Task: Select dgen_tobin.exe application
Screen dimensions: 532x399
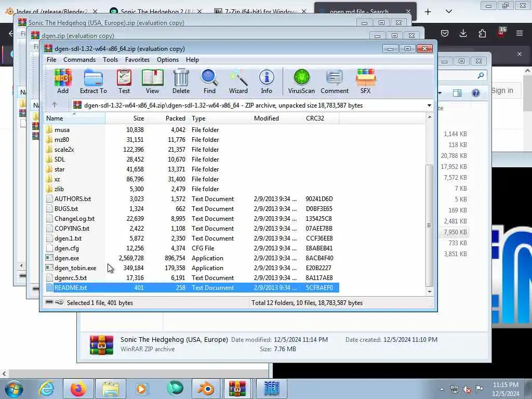Action: tap(75, 268)
